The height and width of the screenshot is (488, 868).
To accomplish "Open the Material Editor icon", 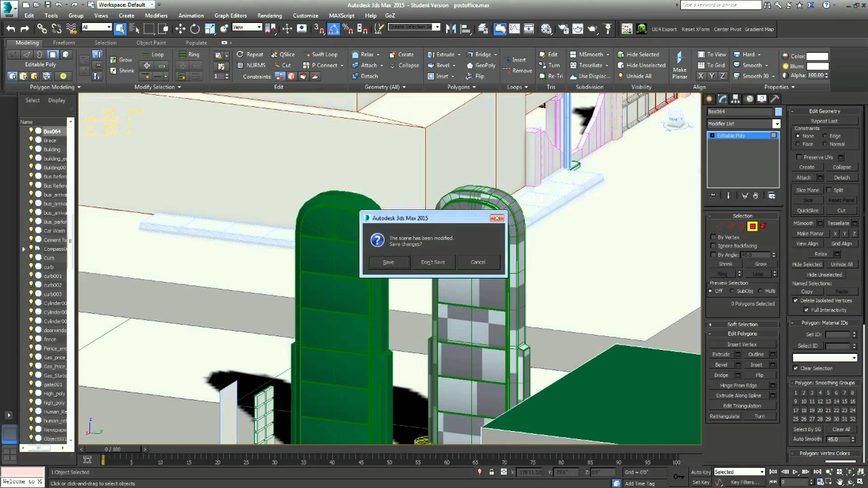I will click(x=547, y=29).
